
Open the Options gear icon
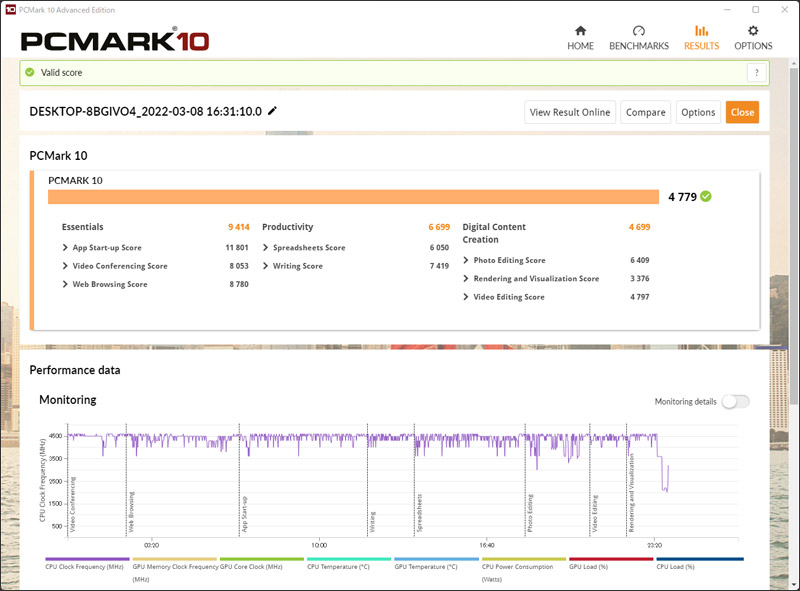point(753,31)
